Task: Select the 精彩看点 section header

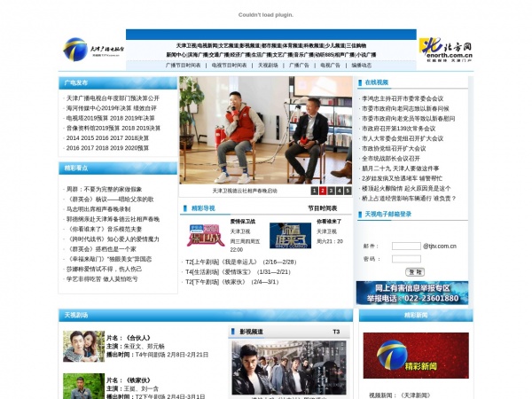Action: click(118, 168)
